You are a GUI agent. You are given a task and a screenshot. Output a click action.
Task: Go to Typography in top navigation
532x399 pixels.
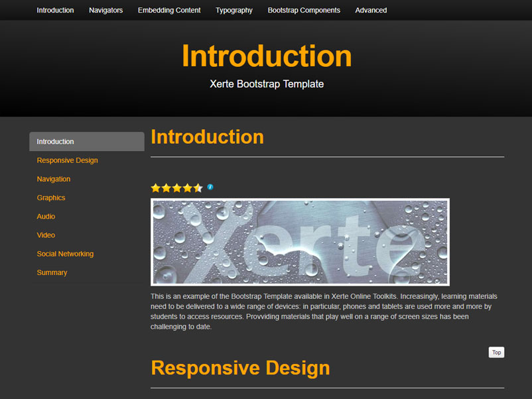pos(234,10)
